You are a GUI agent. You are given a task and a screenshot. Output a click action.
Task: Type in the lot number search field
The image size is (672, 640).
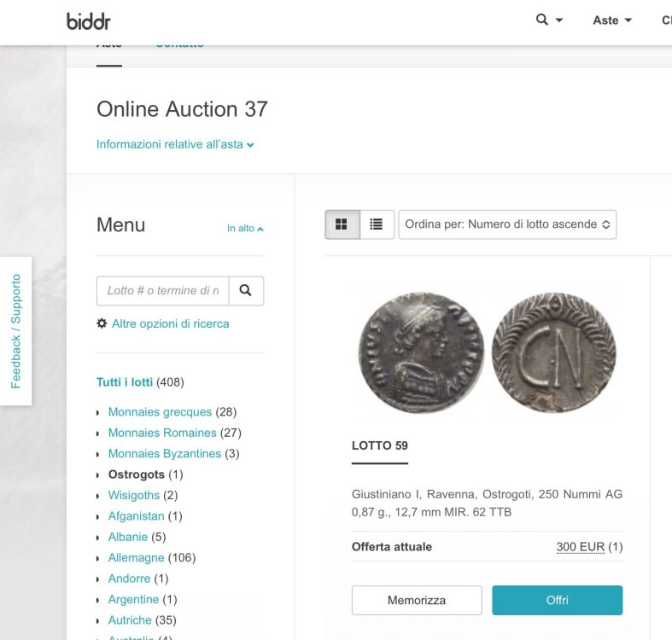click(162, 291)
